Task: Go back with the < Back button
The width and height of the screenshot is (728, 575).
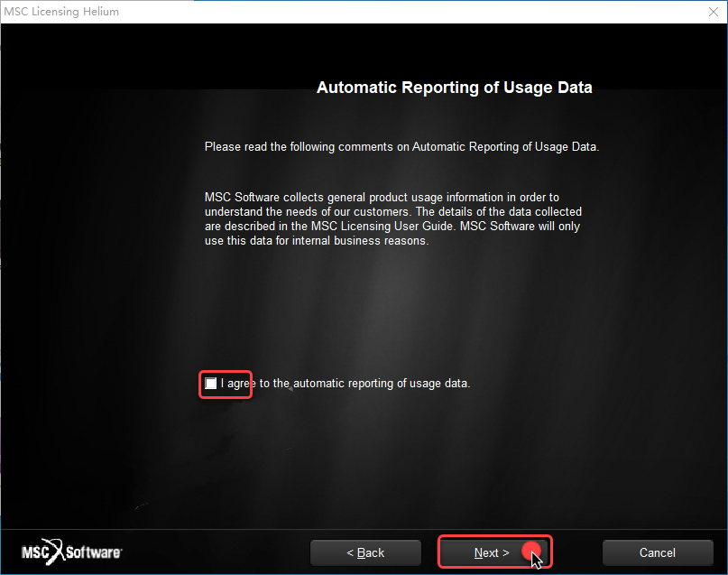Action: (x=365, y=552)
